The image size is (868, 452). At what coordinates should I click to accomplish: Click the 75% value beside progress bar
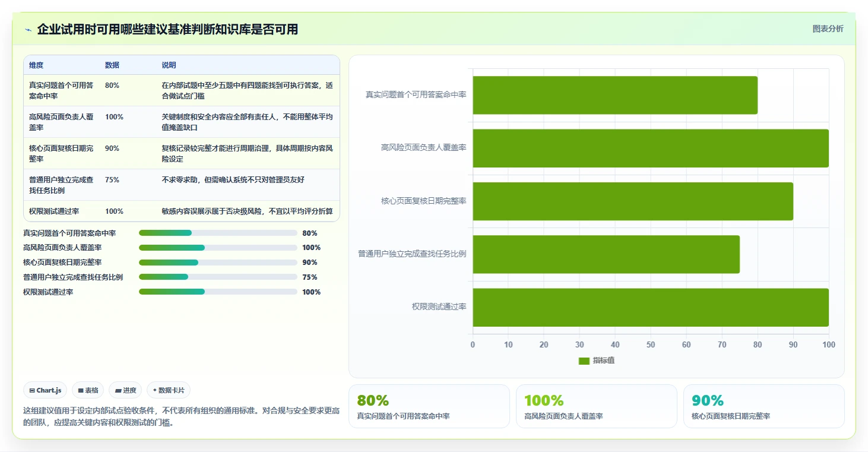pyautogui.click(x=310, y=277)
